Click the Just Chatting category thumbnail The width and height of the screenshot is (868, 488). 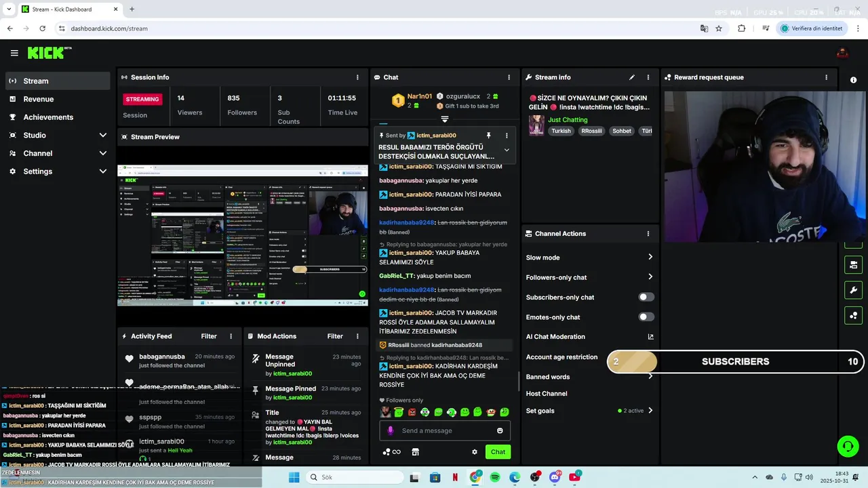pos(536,125)
